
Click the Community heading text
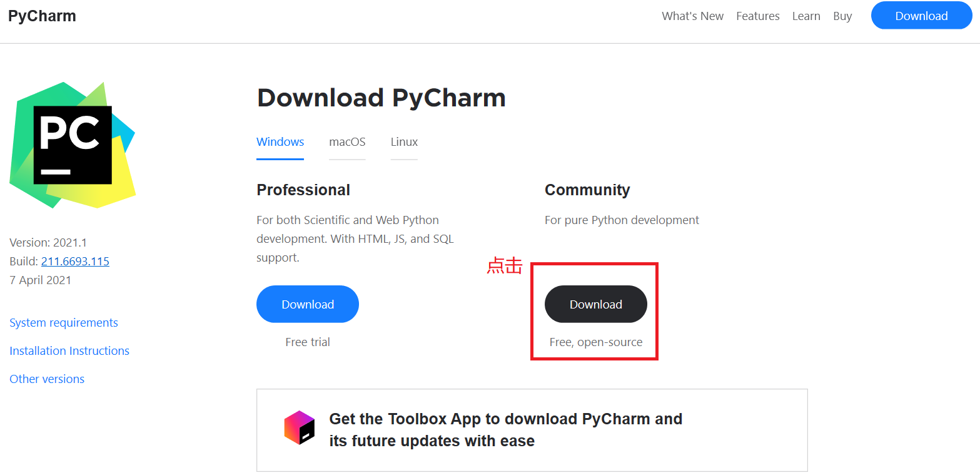click(587, 190)
